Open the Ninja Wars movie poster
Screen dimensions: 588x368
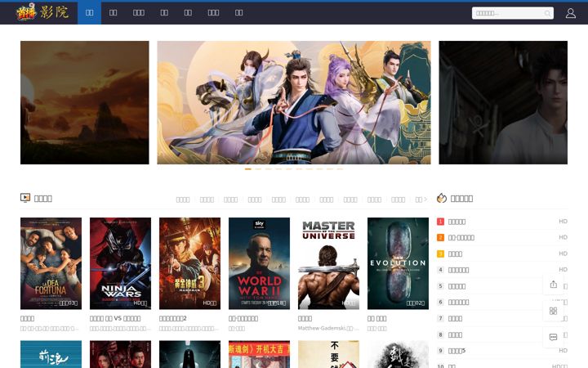(x=120, y=263)
